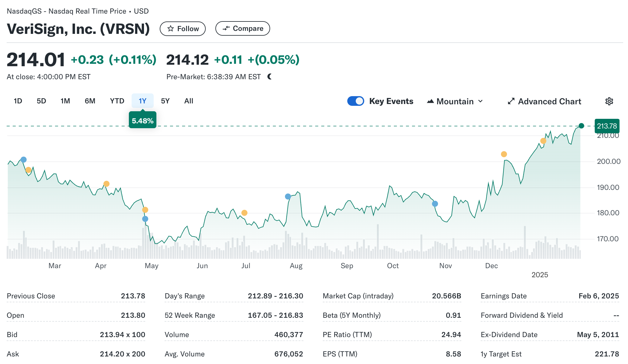
Task: Show the All time range chart
Action: point(188,101)
